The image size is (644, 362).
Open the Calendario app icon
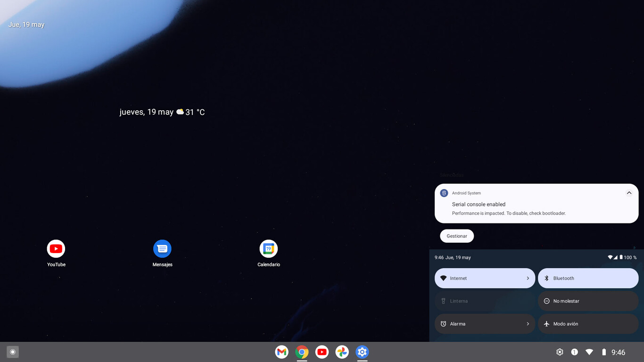[269, 249]
